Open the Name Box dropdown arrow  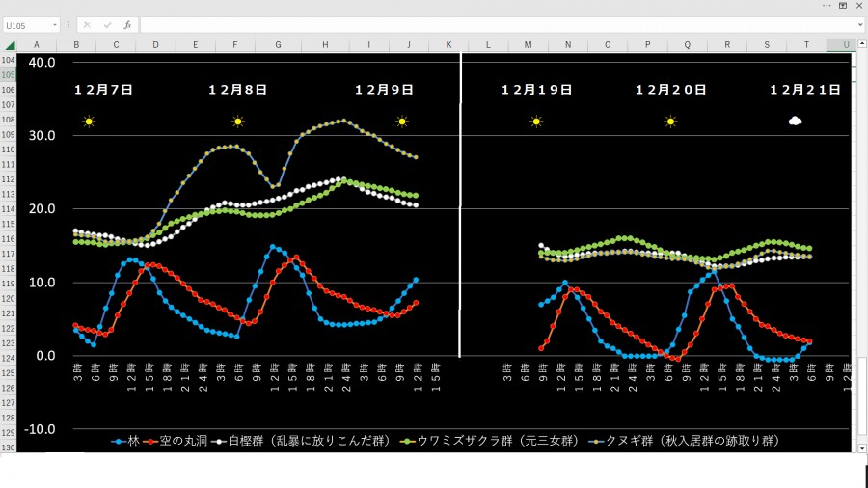point(54,25)
